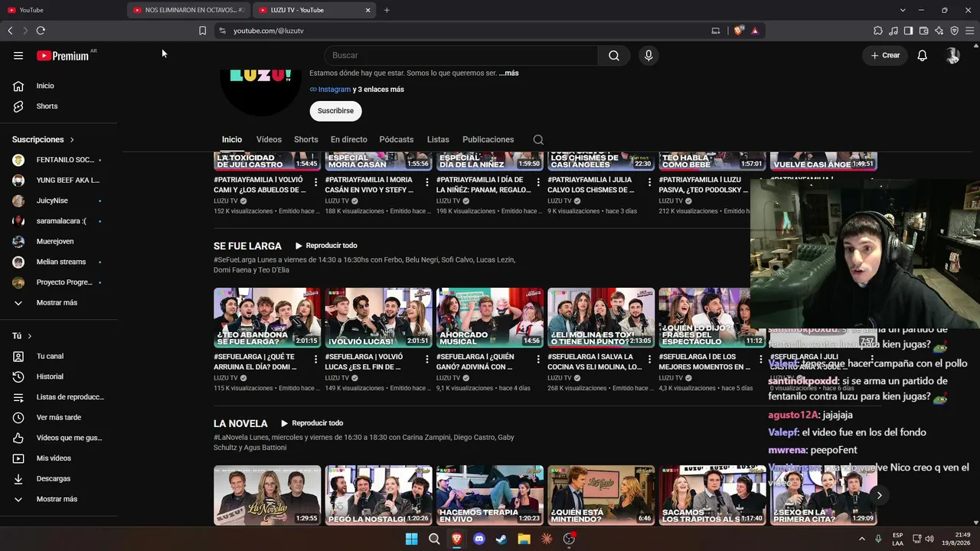
Task: Switch to the NOS ELIMINARON EN OCTAVOS browser tab
Action: point(188,10)
